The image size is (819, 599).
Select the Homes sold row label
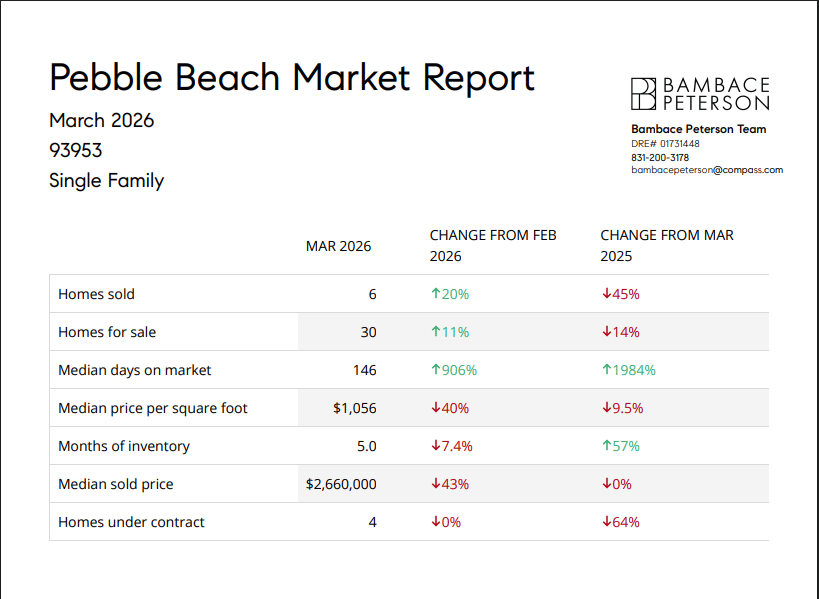[96, 294]
